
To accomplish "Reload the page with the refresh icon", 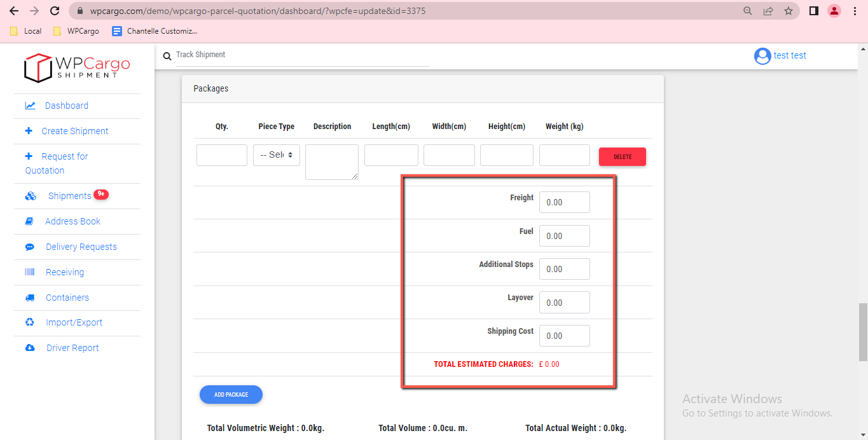I will click(55, 11).
